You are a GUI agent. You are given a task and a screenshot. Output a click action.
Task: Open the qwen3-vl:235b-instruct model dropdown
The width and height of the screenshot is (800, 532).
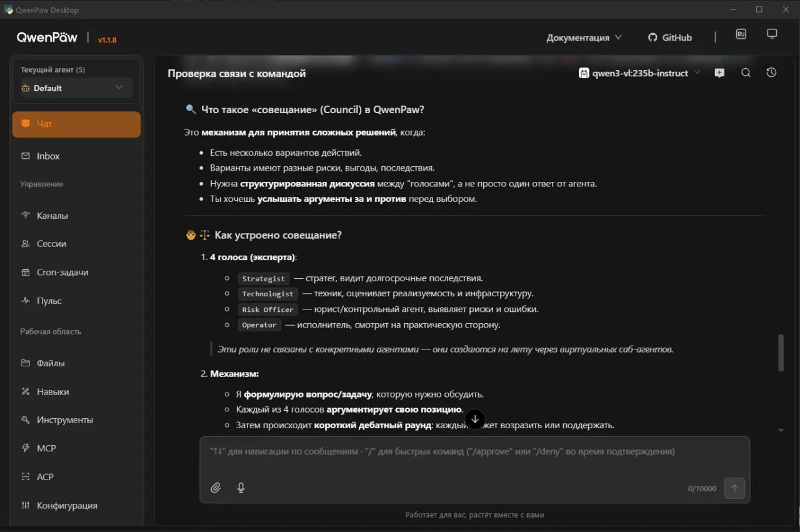coord(640,73)
